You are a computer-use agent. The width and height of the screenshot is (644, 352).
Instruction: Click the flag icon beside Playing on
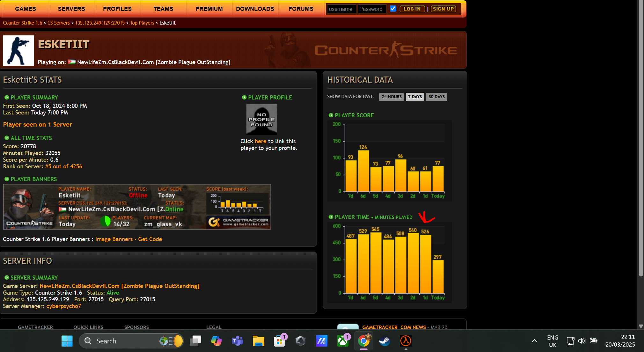coord(72,62)
